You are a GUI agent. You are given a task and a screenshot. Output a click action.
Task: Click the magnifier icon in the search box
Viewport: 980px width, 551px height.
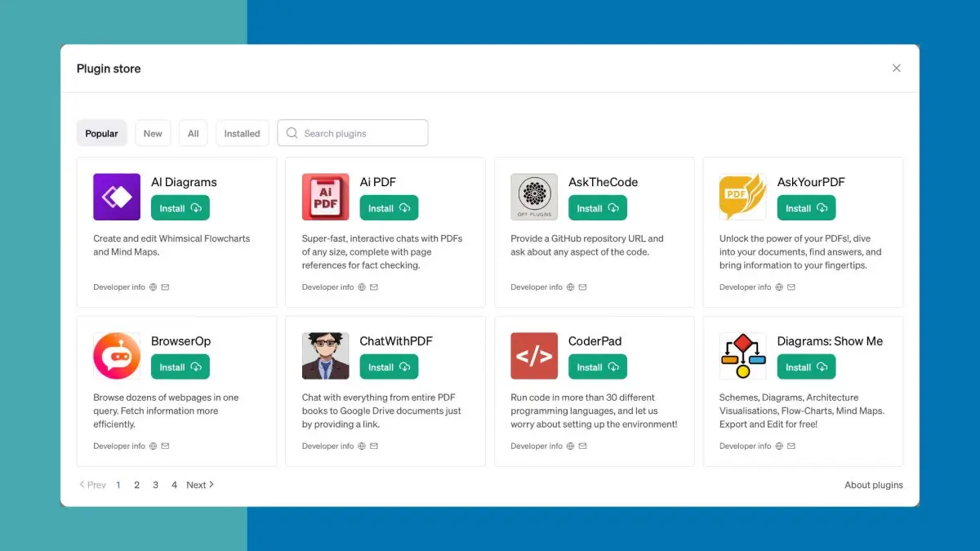(292, 133)
